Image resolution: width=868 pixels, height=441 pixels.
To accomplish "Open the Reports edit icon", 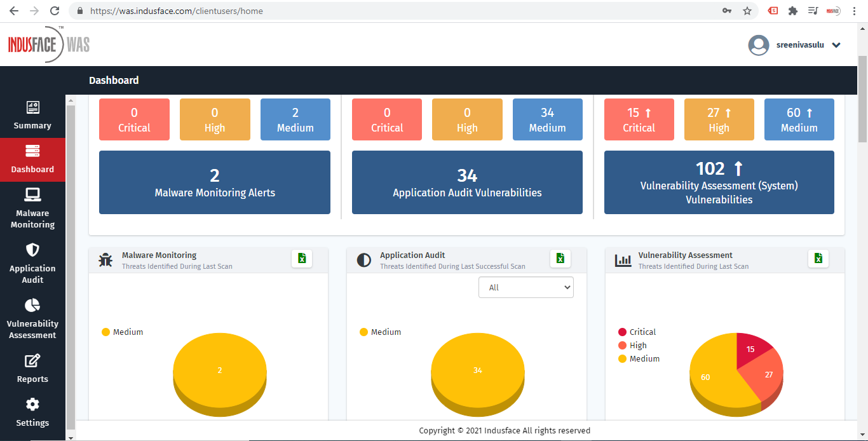I will (x=32, y=361).
